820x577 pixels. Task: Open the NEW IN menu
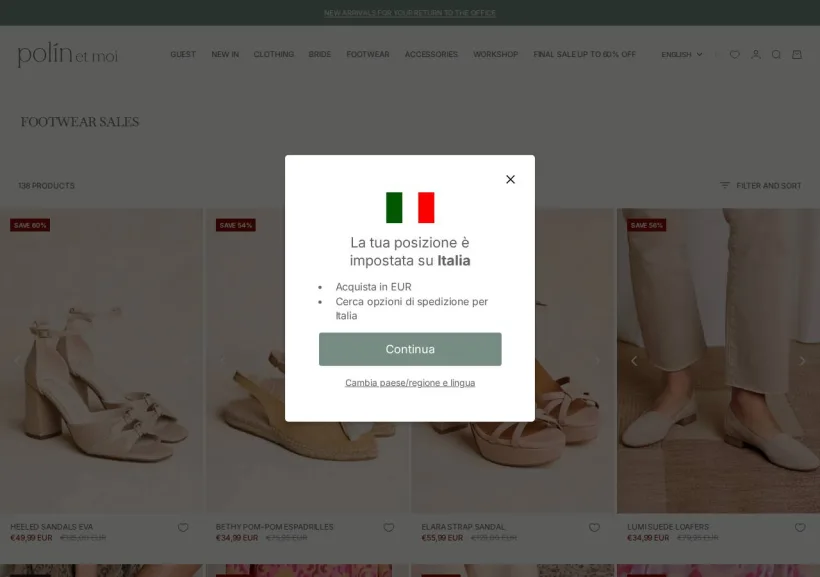(225, 54)
